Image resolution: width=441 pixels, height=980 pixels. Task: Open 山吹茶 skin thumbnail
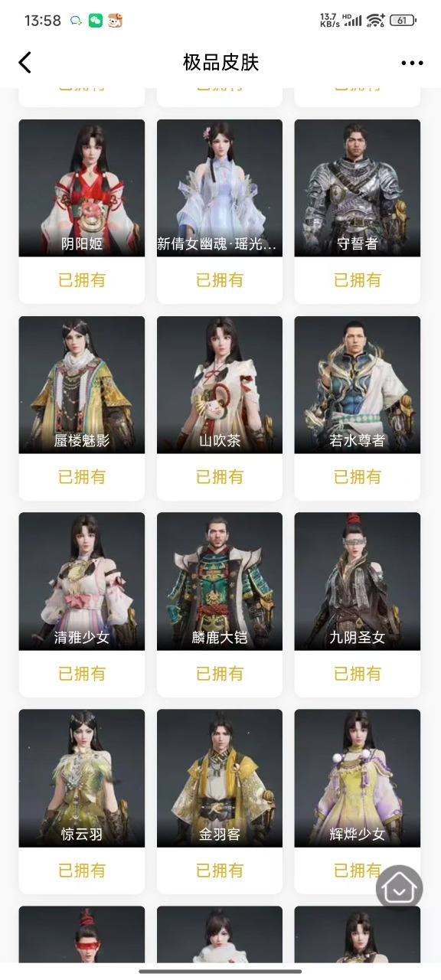point(220,384)
